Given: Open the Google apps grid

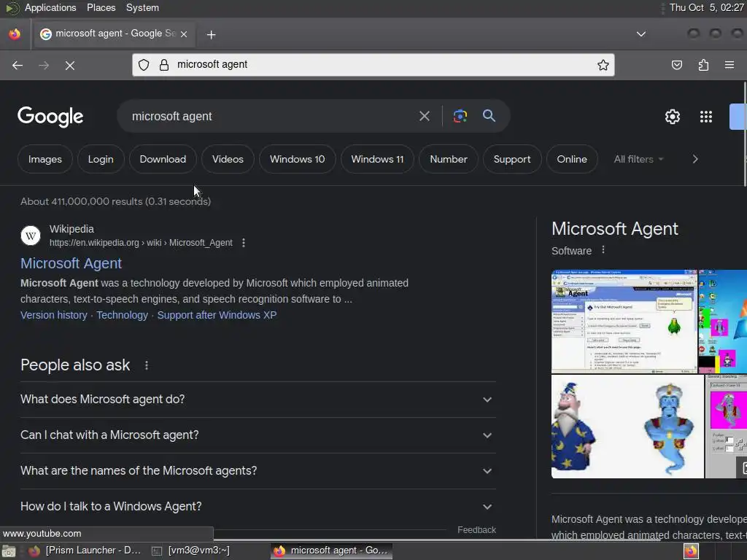Looking at the screenshot, I should point(705,117).
